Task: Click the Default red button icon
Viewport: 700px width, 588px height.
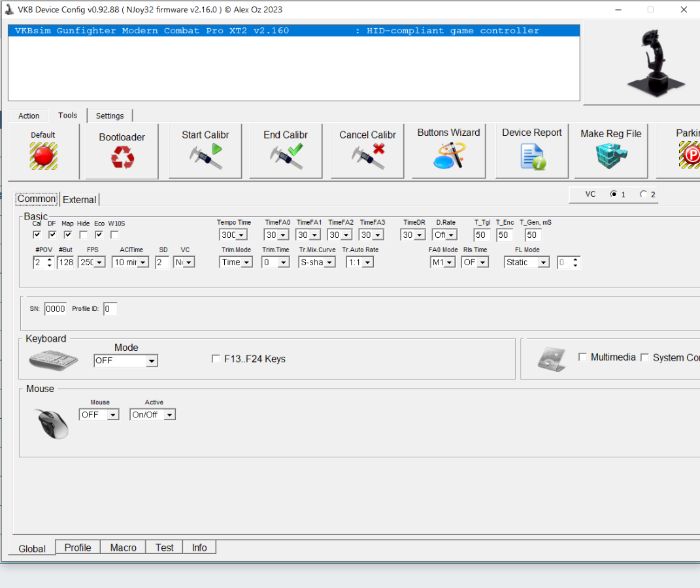Action: [x=43, y=156]
